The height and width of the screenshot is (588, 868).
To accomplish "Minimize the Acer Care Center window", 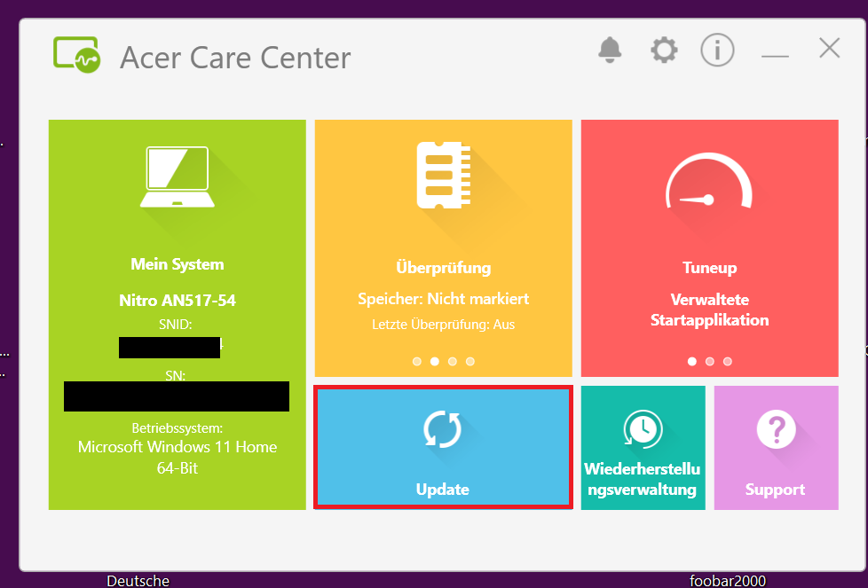I will click(775, 55).
